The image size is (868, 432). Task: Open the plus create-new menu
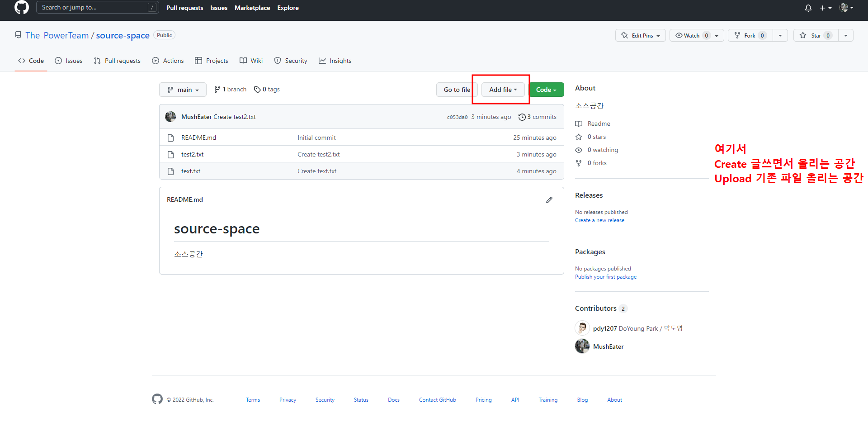coord(826,8)
